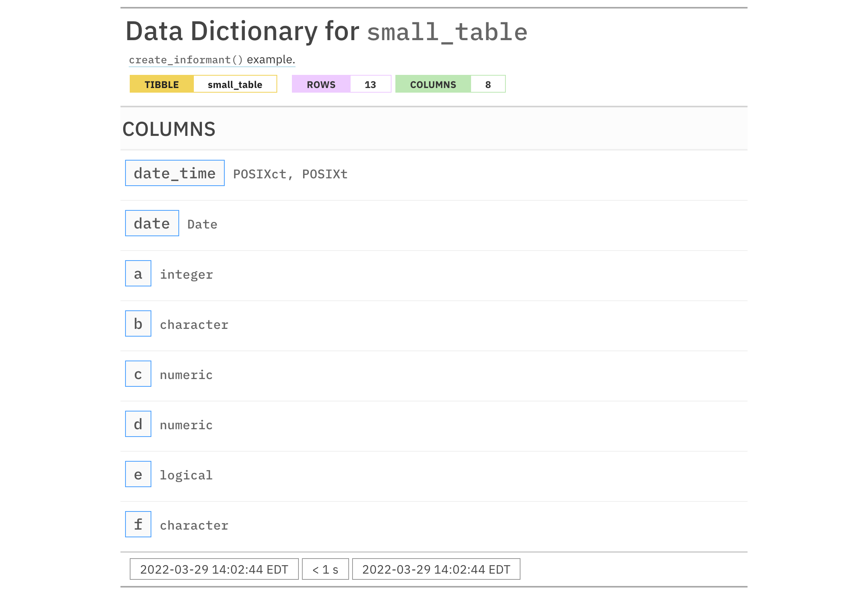Click the first timestamp box in footer
868x596 pixels.
[x=214, y=569]
